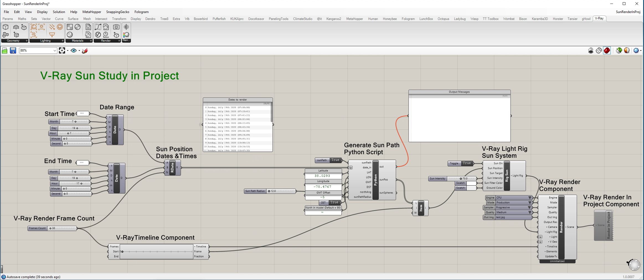Select the color gradient sphere render icon

pyautogui.click(x=126, y=35)
